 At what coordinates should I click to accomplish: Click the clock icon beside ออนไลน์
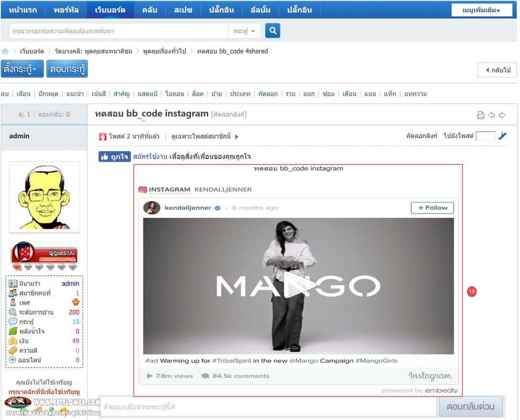12,360
